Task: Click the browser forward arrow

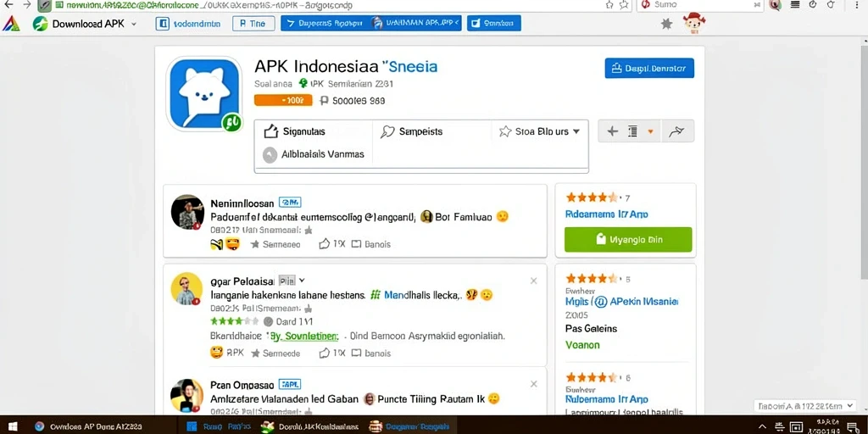Action: click(26, 5)
